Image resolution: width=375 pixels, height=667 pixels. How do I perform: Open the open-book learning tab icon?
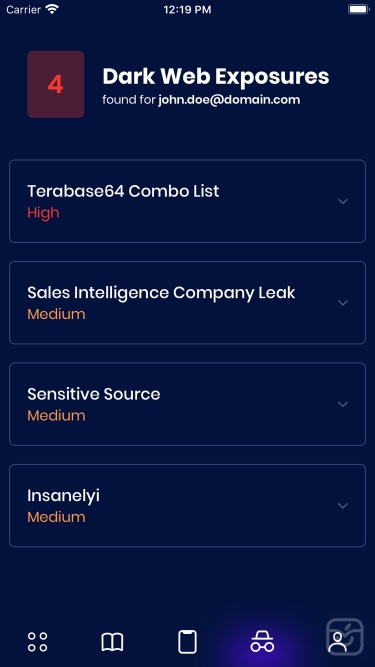(112, 642)
